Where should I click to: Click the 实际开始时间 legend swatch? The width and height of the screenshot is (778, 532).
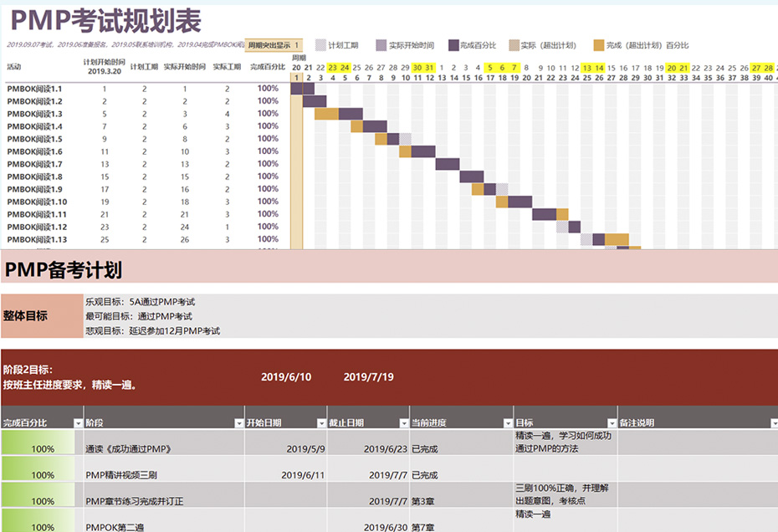pos(381,45)
